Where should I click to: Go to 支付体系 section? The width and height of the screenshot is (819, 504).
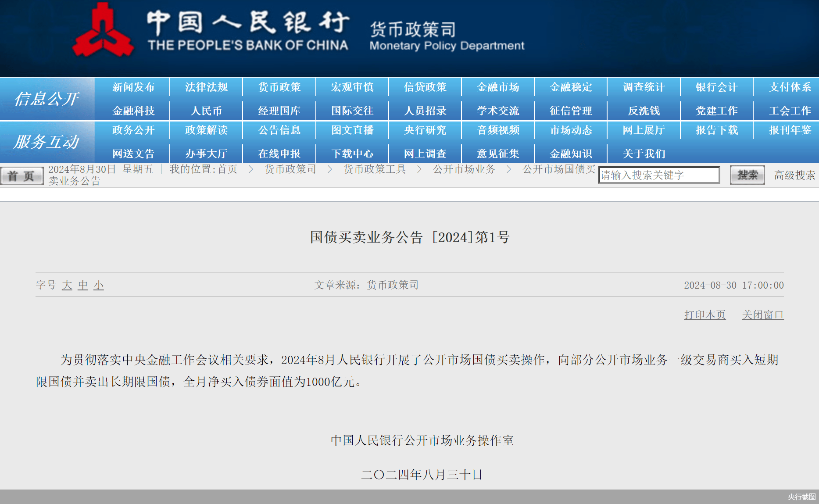tap(790, 87)
